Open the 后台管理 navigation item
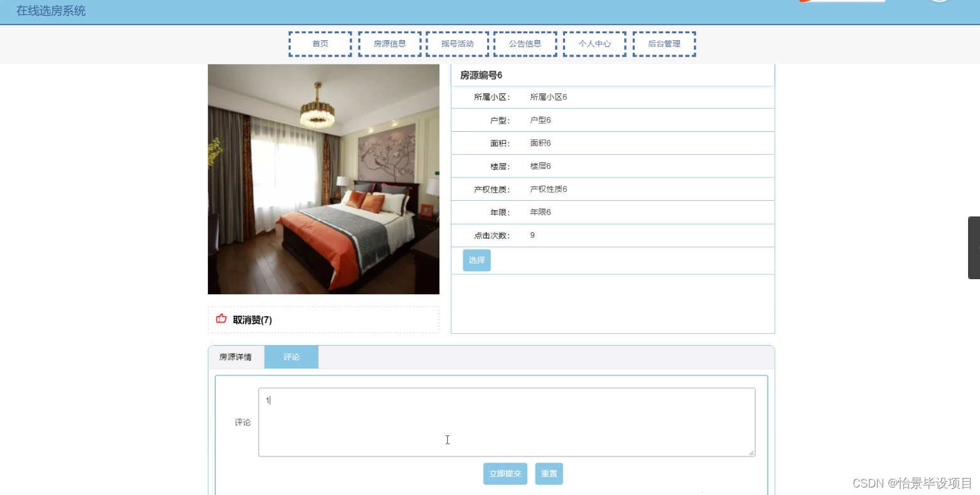The width and height of the screenshot is (980, 495). click(663, 43)
